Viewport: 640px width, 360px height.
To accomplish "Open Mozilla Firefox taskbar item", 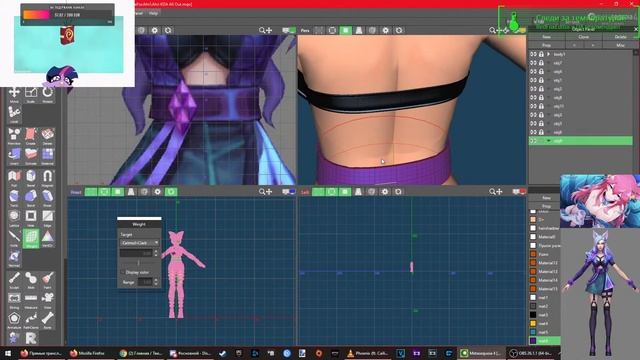I will tap(87, 353).
